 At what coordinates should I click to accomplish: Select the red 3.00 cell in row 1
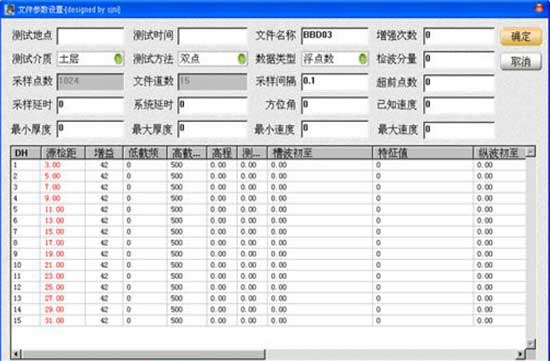[53, 165]
